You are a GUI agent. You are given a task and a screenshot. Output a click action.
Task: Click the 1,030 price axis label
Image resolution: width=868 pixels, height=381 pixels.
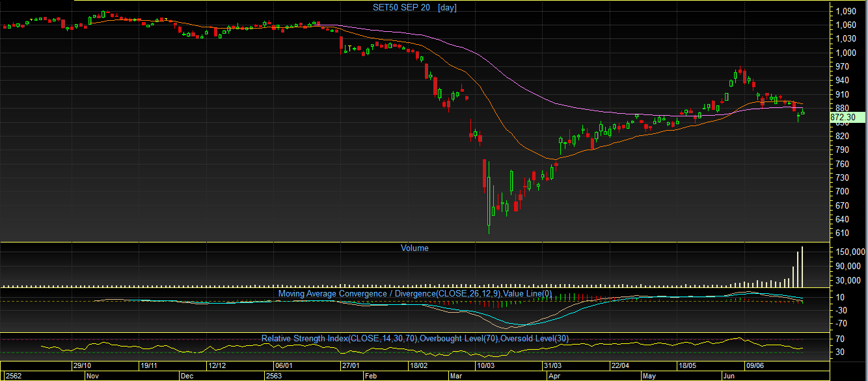point(845,39)
